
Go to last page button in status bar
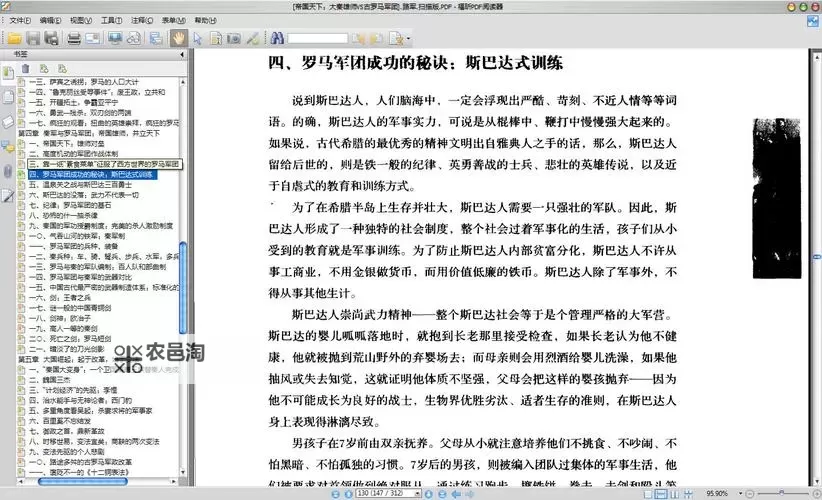(x=442, y=494)
